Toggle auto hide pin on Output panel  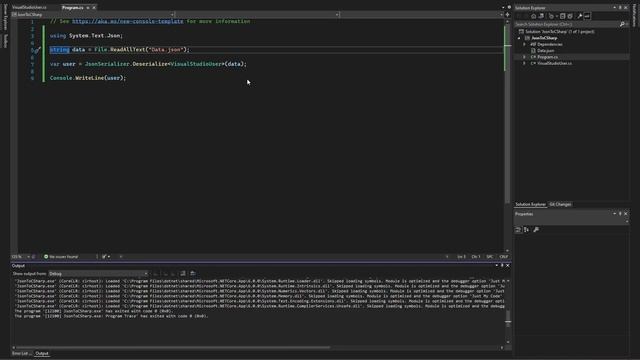point(502,266)
